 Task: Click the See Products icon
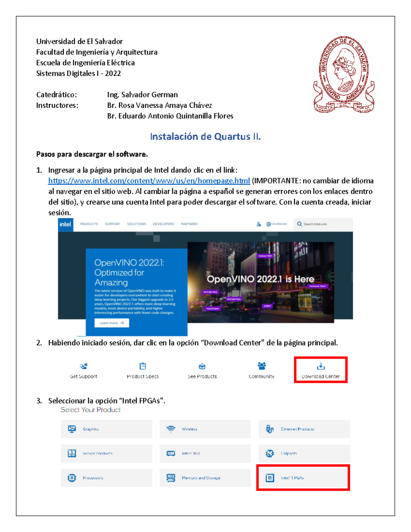coord(202,366)
